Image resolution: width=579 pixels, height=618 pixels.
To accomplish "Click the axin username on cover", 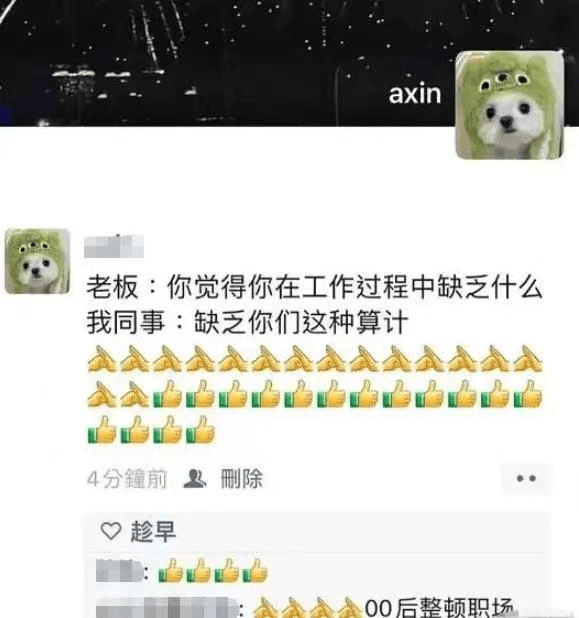I will click(x=415, y=94).
